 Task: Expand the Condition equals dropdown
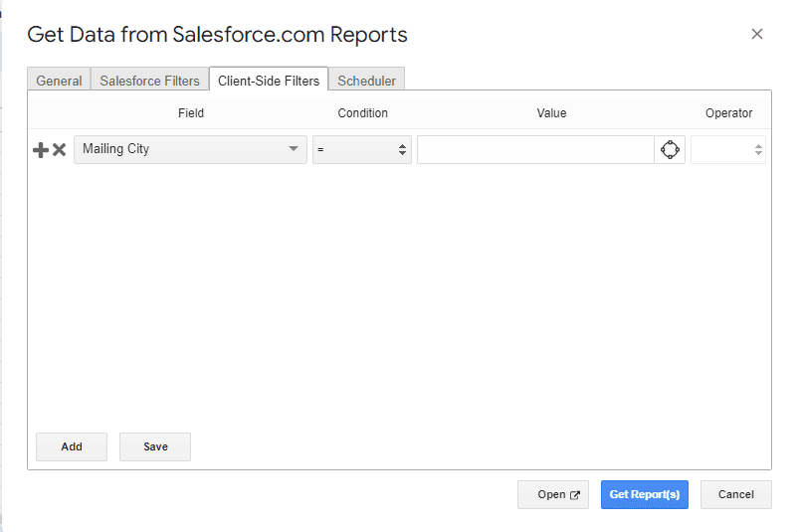tap(361, 149)
